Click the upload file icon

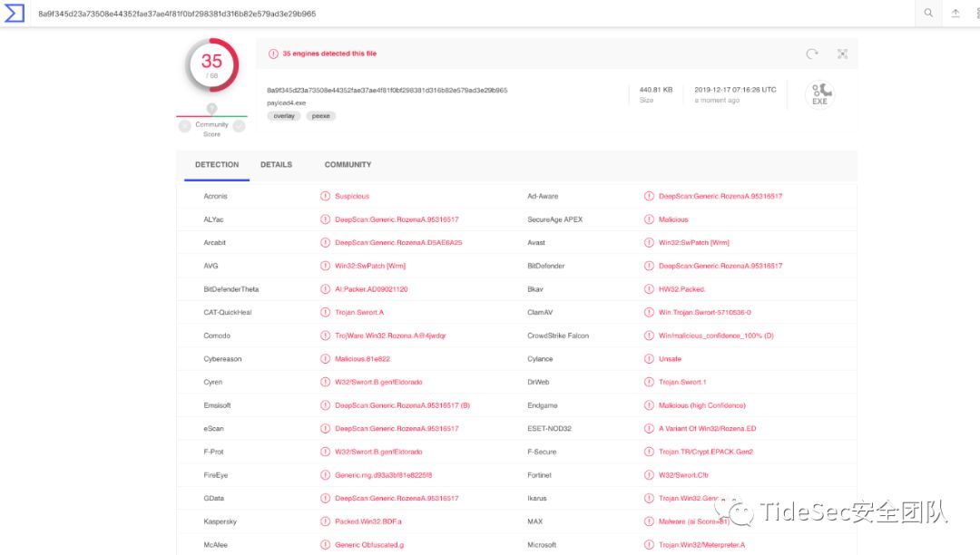(x=955, y=13)
